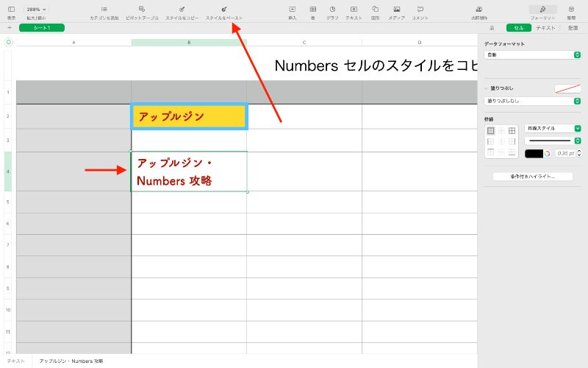Select the right border icon in 枠線 grid
This screenshot has height=368, width=588.
point(512,141)
